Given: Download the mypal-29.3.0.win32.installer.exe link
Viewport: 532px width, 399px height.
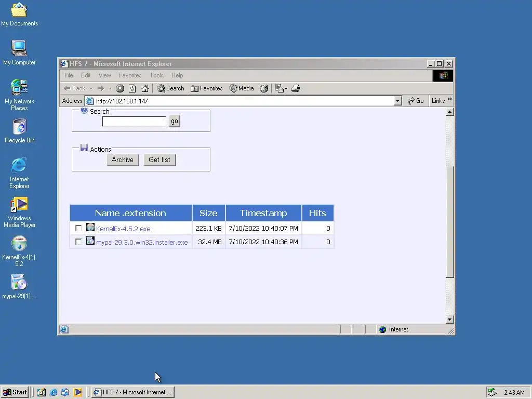Looking at the screenshot, I should pyautogui.click(x=142, y=242).
